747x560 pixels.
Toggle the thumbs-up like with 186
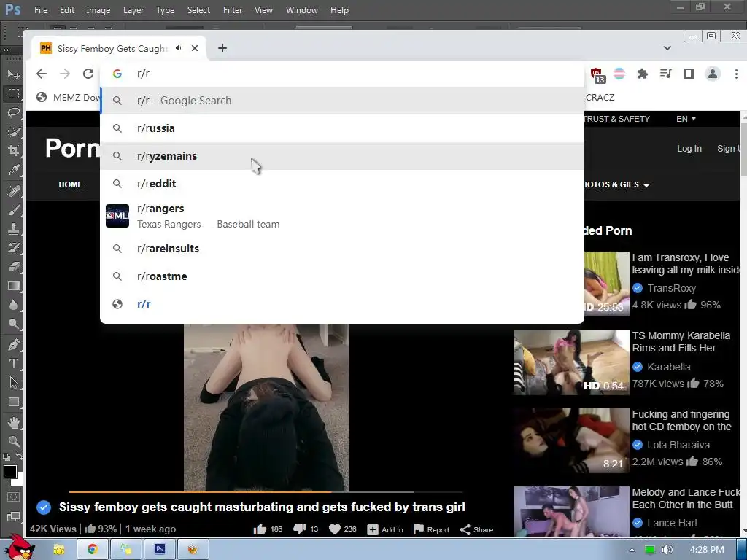coord(268,529)
